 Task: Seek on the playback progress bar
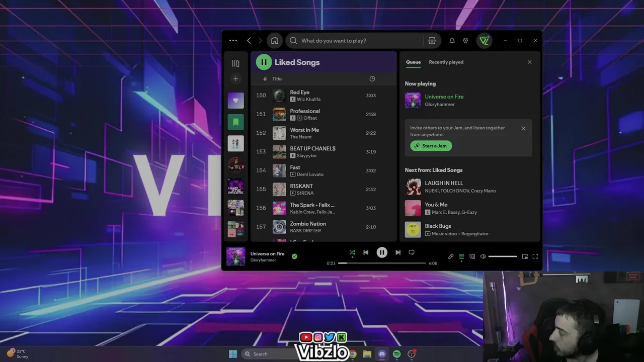(382, 263)
